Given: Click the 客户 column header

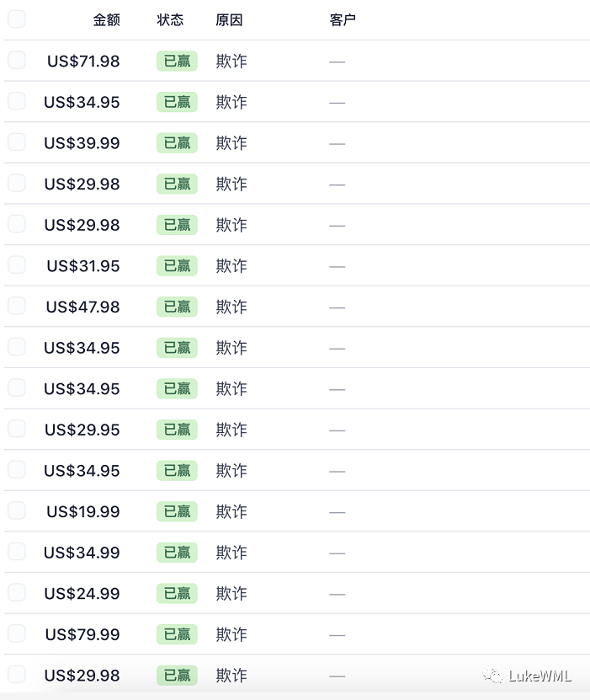Looking at the screenshot, I should [343, 20].
